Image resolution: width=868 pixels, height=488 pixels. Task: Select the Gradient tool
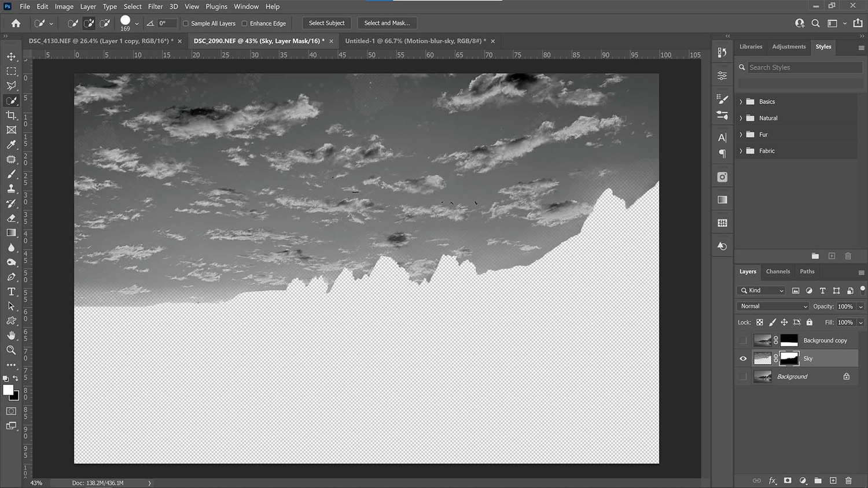click(11, 232)
